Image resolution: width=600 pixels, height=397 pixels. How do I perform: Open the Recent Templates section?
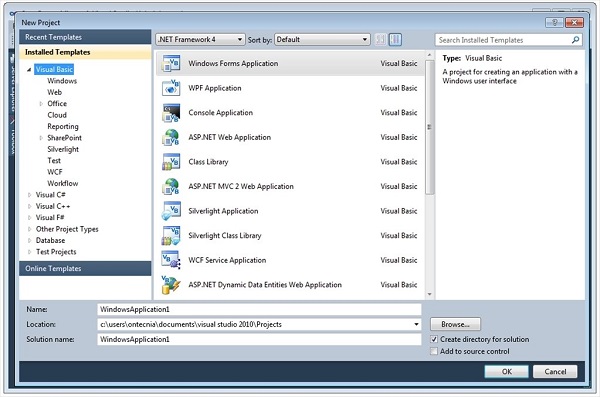85,37
